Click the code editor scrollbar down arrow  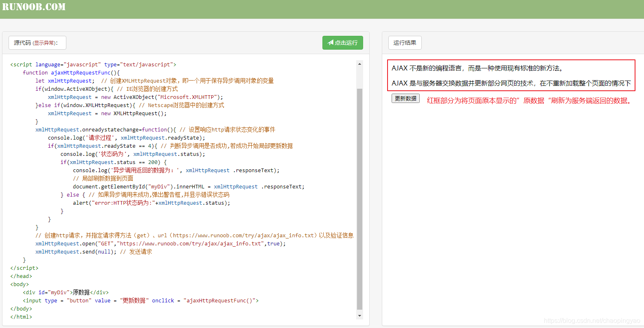click(359, 316)
